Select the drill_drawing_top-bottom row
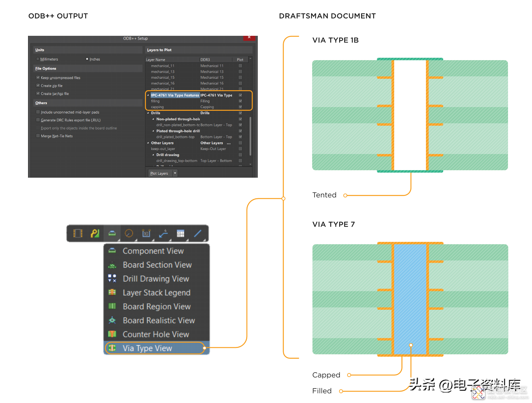The height and width of the screenshot is (403, 532). [177, 161]
